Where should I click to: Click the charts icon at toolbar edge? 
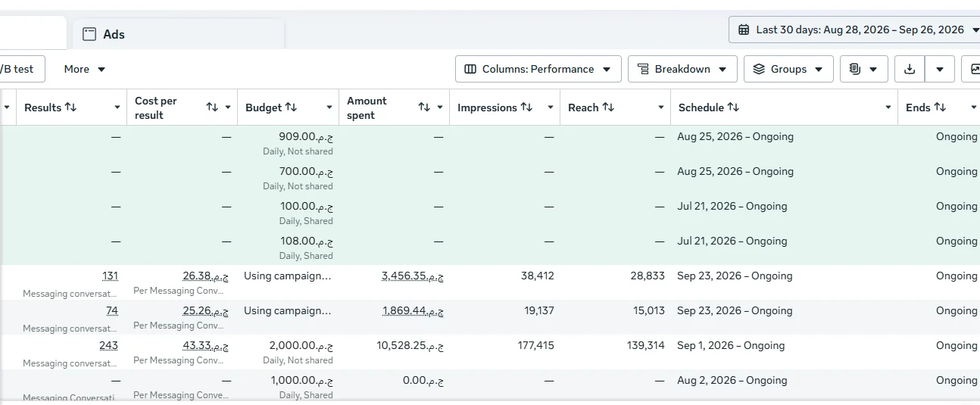(x=972, y=69)
